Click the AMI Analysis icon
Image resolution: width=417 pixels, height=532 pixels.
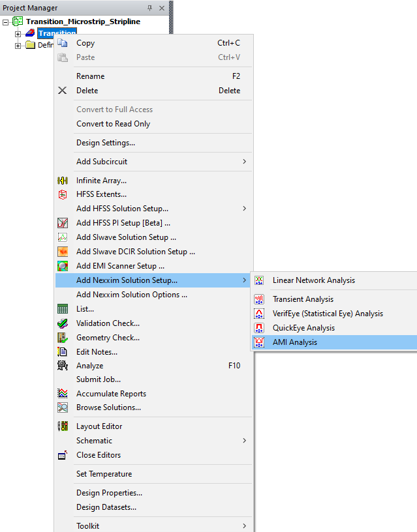click(x=259, y=342)
